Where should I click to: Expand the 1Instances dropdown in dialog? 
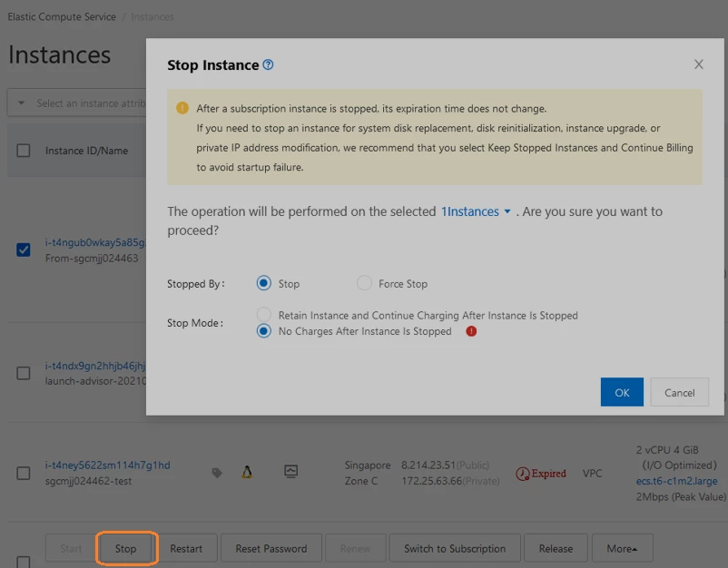pos(476,211)
